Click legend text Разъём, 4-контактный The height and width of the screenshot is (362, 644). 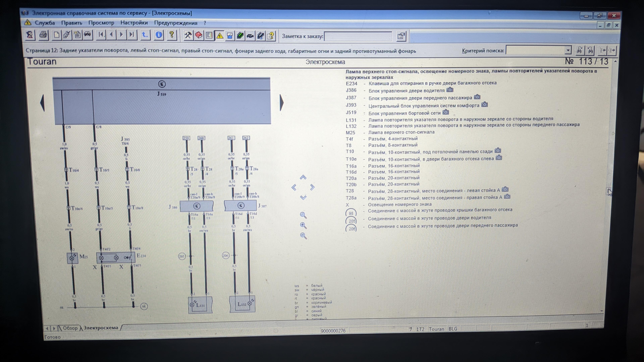pos(393,139)
